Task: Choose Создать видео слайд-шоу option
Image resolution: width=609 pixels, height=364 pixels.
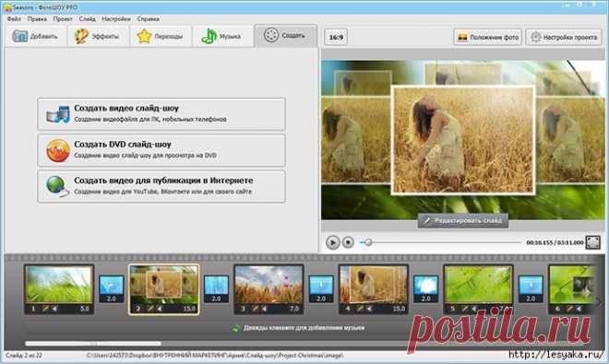Action: click(161, 113)
